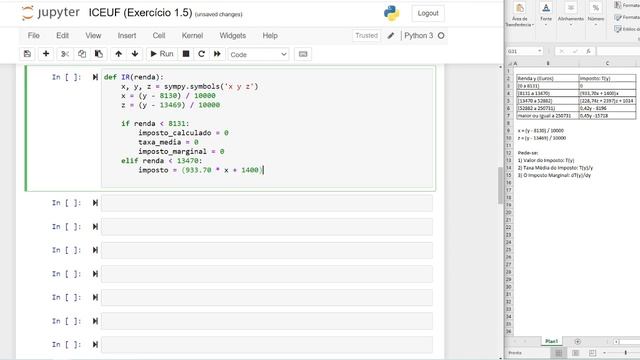Click the Trusted notebook button

click(x=367, y=36)
